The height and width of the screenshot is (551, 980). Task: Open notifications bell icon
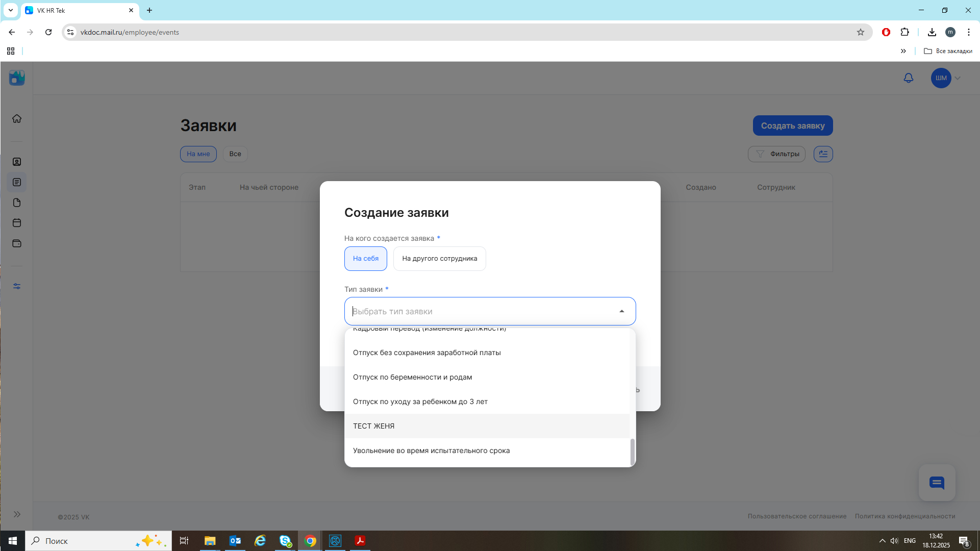point(908,78)
